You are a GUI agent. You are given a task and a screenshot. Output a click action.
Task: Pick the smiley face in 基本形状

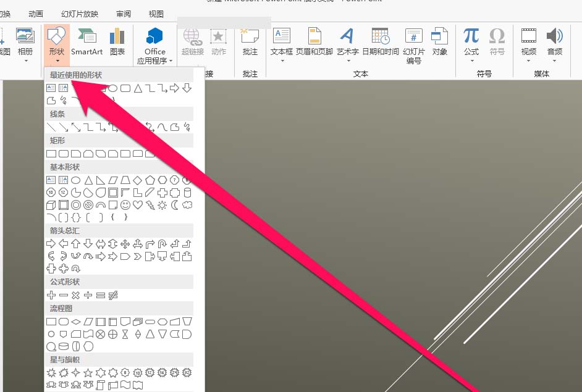(x=125, y=205)
